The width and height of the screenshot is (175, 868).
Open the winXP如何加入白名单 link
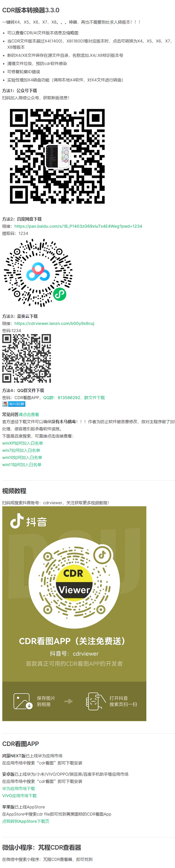23,443
